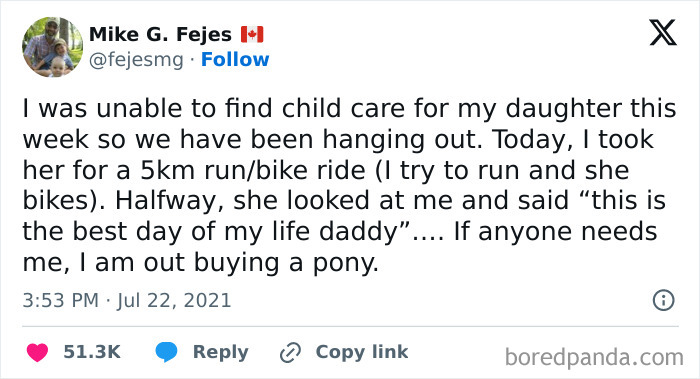Click the Reply text label

click(x=221, y=352)
